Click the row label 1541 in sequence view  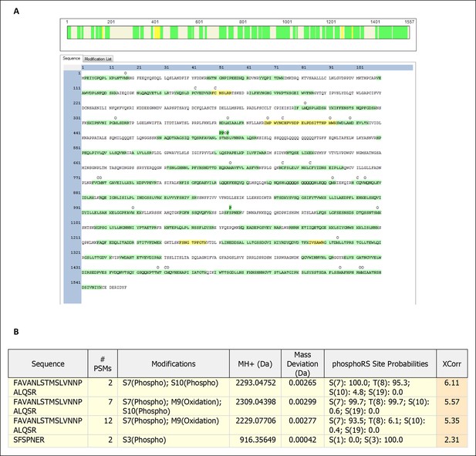(76, 282)
